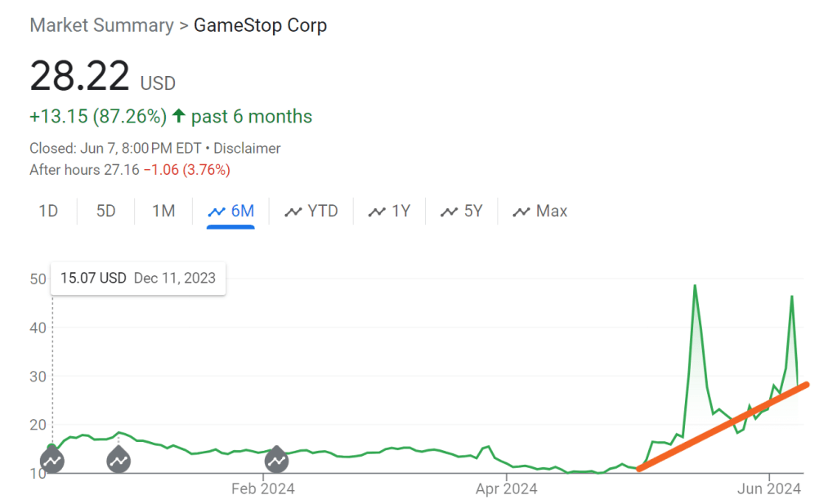Select the active 6M range tab

pyautogui.click(x=231, y=212)
